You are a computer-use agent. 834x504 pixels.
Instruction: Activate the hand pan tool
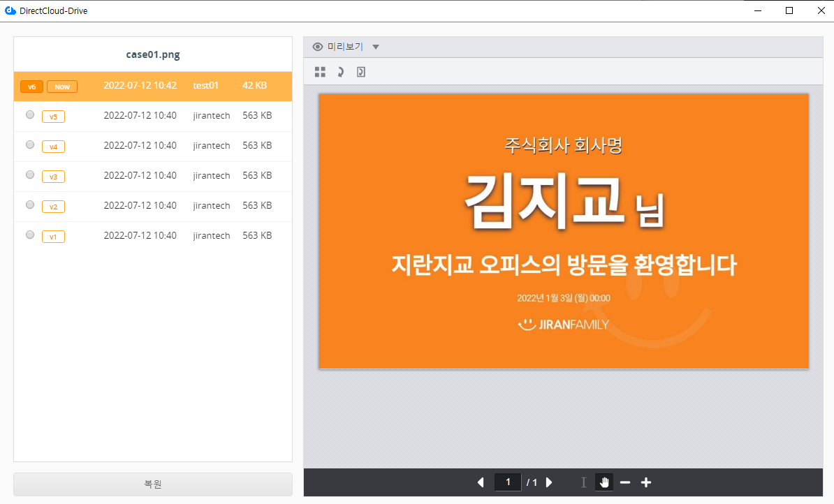point(604,482)
